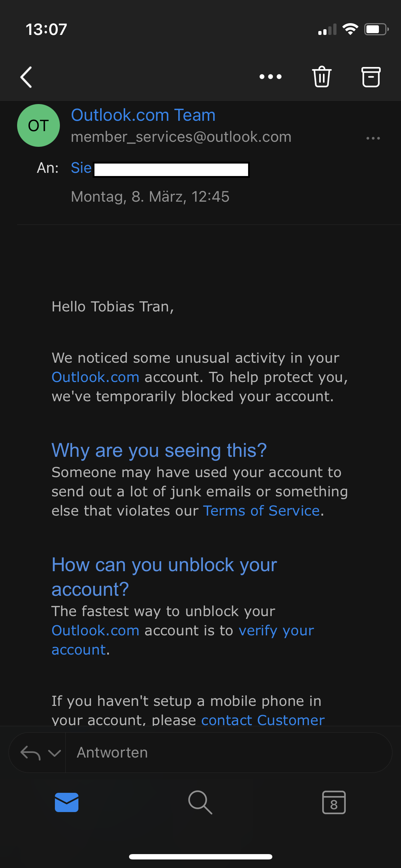Open the Outlook.com Team sender name
The image size is (401, 868).
point(143,115)
